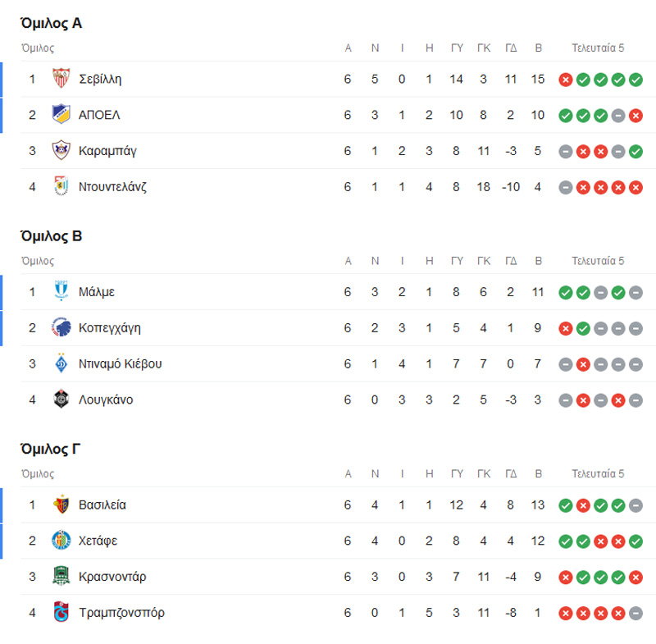Click Τραμπζονσπόρ's latest draw result icon
This screenshot has width=656, height=644.
(x=635, y=613)
